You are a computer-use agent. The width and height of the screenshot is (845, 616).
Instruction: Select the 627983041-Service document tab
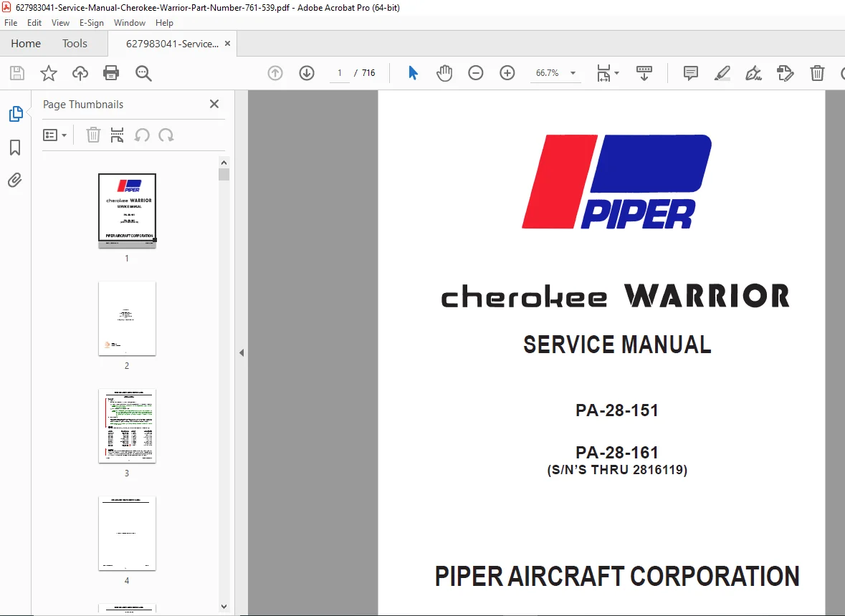tap(172, 44)
